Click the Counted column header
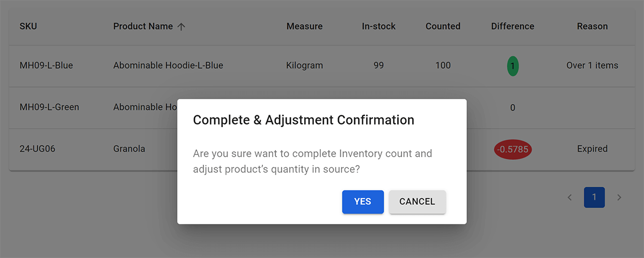This screenshot has height=258, width=644. pyautogui.click(x=443, y=26)
